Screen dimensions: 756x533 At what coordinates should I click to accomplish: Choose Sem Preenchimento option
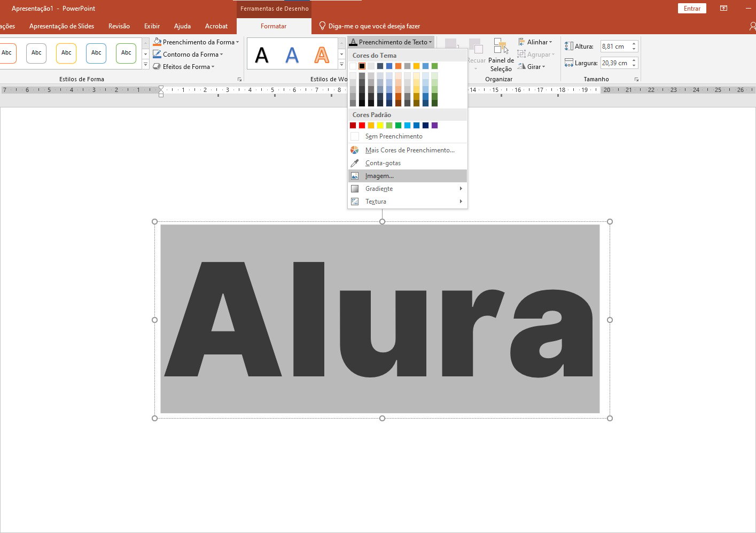(x=408, y=136)
